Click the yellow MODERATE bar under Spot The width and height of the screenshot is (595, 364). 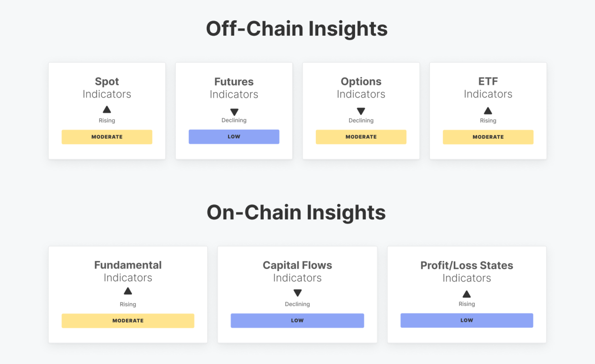107,137
